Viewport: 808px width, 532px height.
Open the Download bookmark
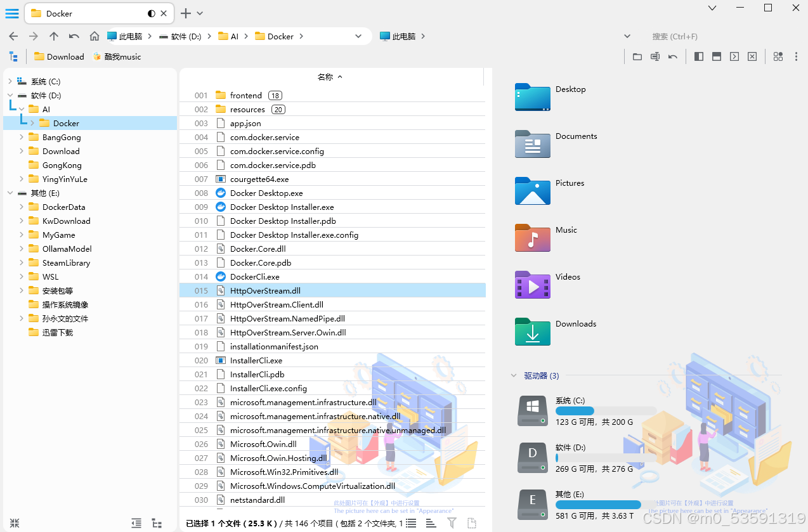pos(59,56)
